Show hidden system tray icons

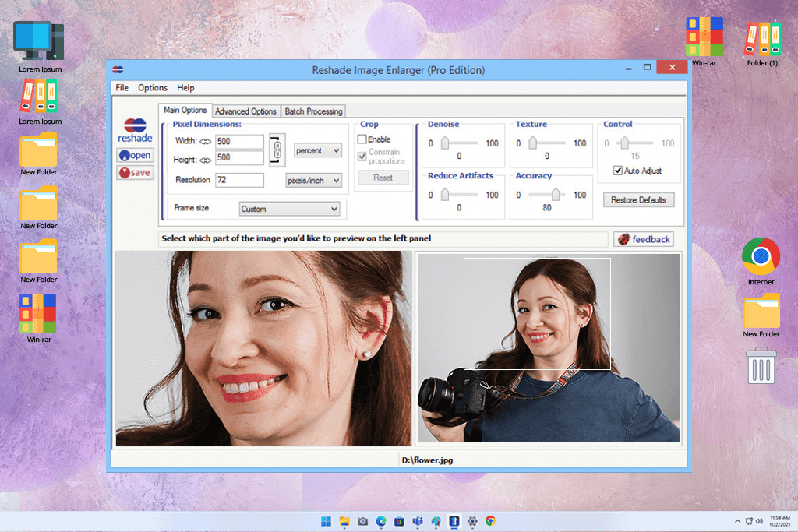pyautogui.click(x=737, y=521)
